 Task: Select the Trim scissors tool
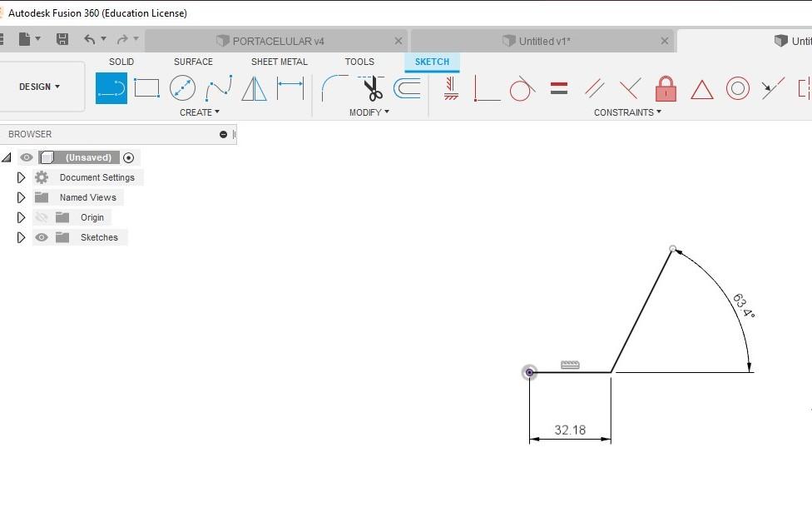point(371,88)
